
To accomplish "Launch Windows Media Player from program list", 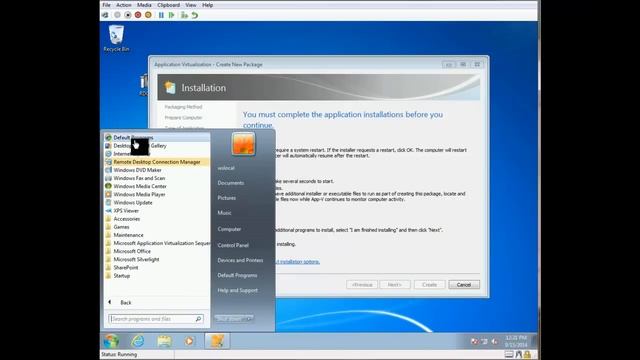I will (x=157, y=195).
